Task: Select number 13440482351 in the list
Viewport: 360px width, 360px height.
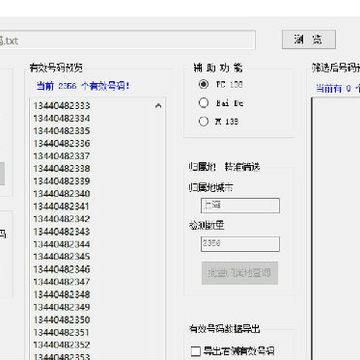Action: (62, 333)
